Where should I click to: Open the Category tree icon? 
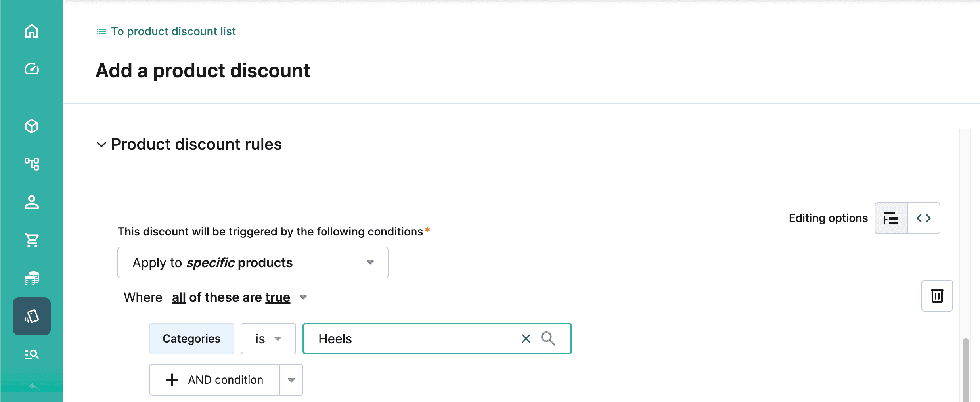coord(32,164)
